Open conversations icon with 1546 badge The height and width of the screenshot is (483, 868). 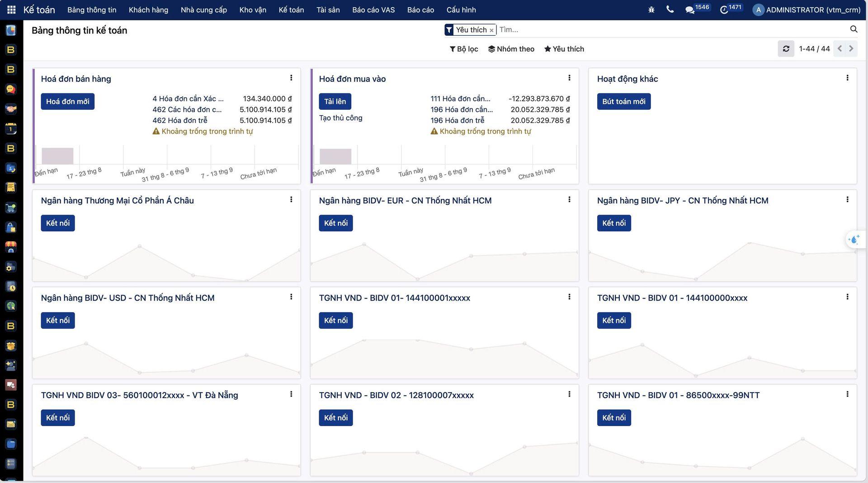coord(690,9)
